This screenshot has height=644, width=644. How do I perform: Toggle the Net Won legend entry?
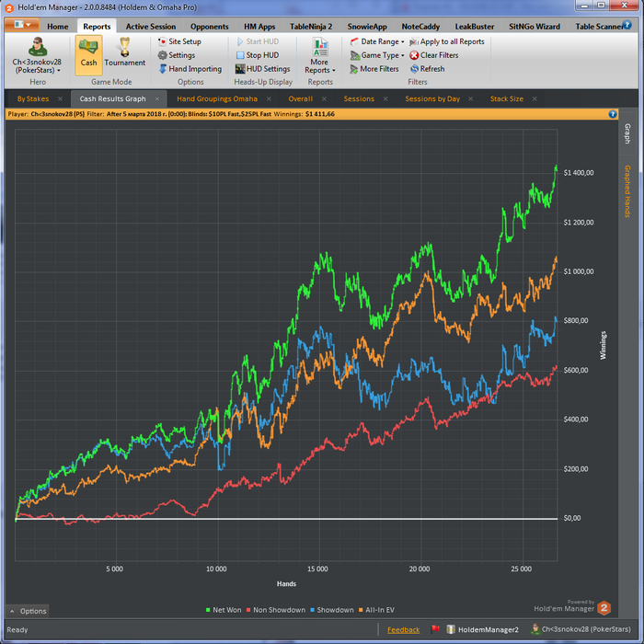tap(224, 610)
